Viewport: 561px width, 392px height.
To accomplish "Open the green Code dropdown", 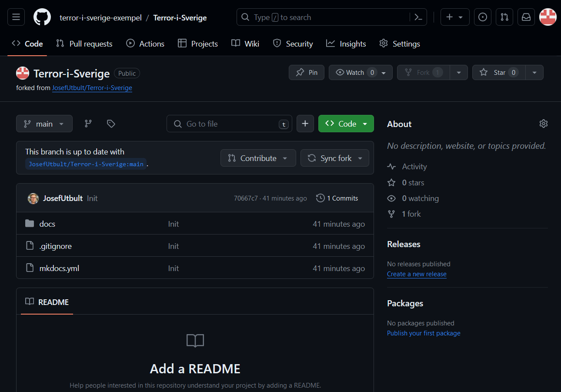I will [346, 124].
